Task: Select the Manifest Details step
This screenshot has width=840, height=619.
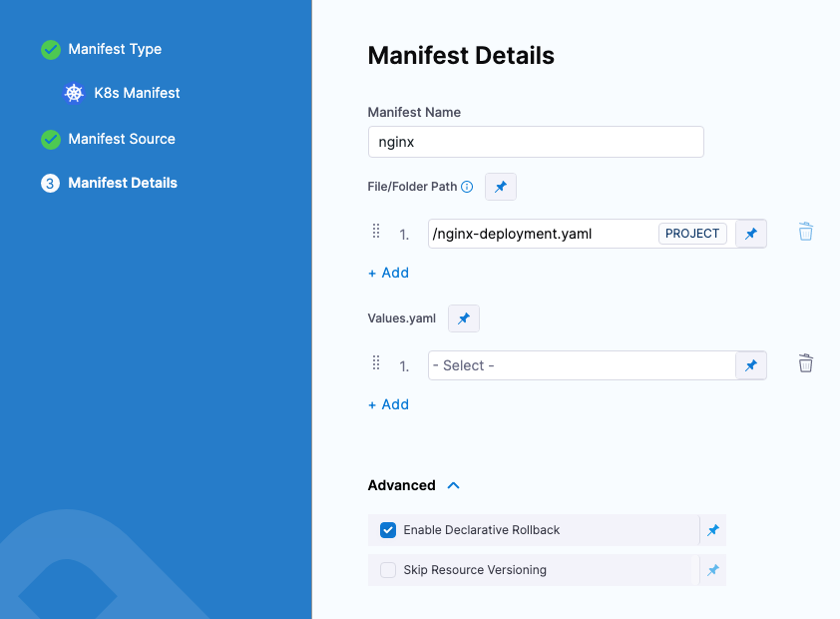Action: pyautogui.click(x=122, y=183)
